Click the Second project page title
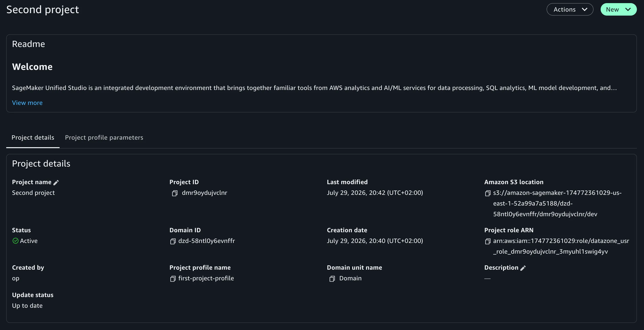The height and width of the screenshot is (330, 644). [42, 10]
